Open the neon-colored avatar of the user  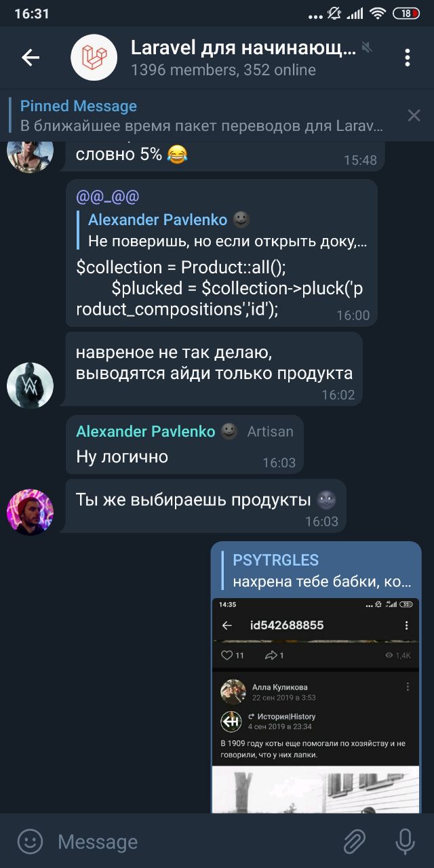pos(30,512)
